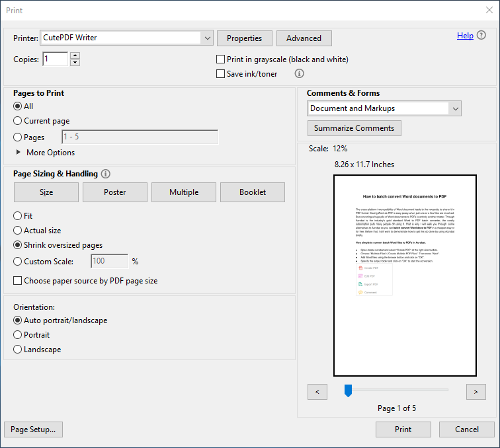Enable Choose paper source by PDF page size
This screenshot has width=500, height=448.
[x=18, y=281]
